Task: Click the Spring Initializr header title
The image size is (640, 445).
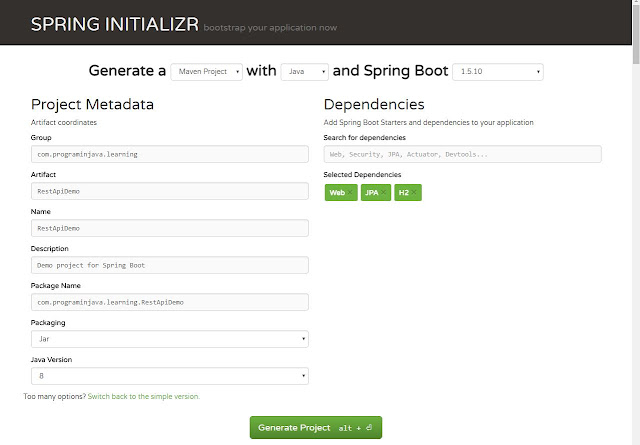Action: [112, 21]
